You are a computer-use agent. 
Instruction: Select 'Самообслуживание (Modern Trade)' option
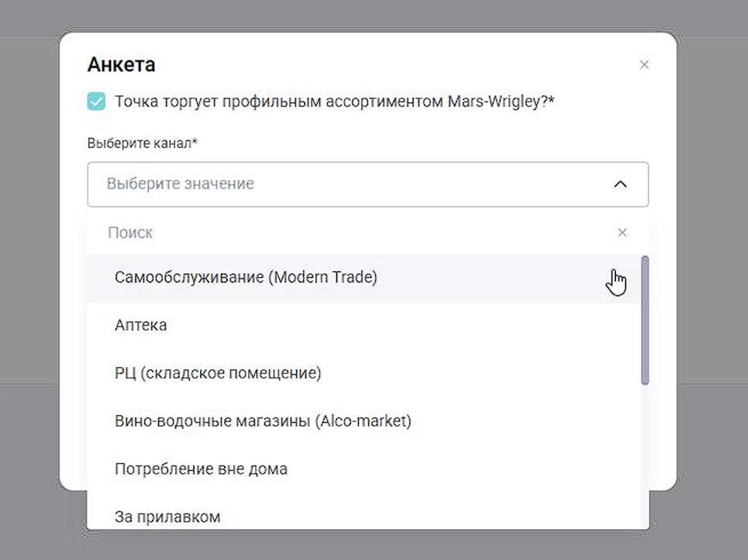pos(246,277)
